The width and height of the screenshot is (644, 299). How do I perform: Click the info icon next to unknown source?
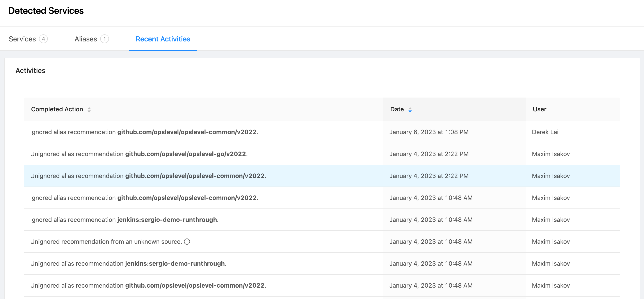(x=187, y=242)
